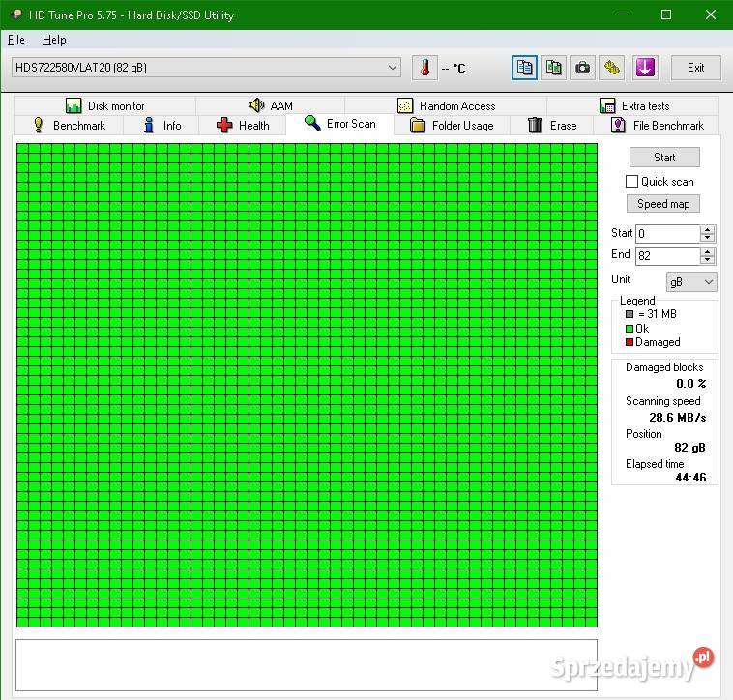Open the Erase tab with trash icon
Image resolution: width=733 pixels, height=700 pixels.
(x=551, y=126)
